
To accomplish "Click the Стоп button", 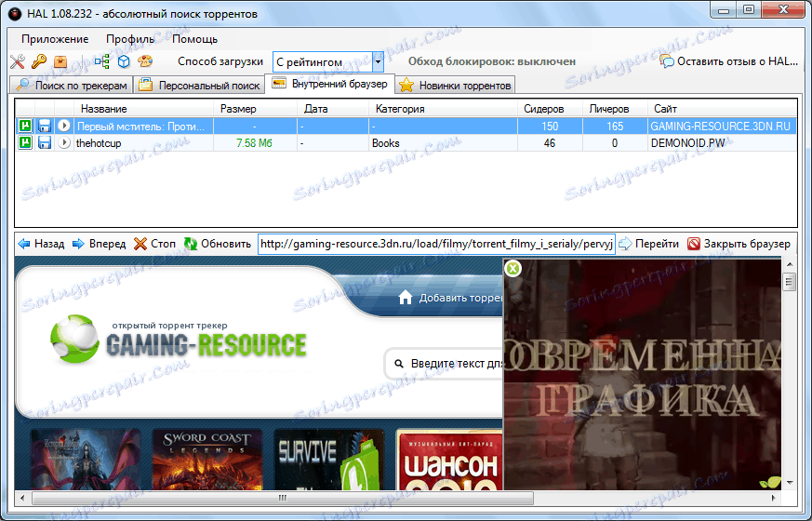I will pyautogui.click(x=154, y=244).
